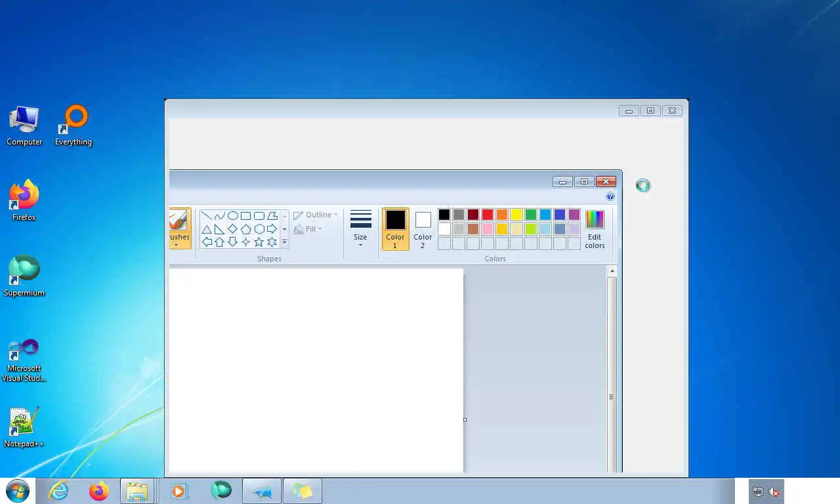Maximize the outer blank window

pos(650,111)
